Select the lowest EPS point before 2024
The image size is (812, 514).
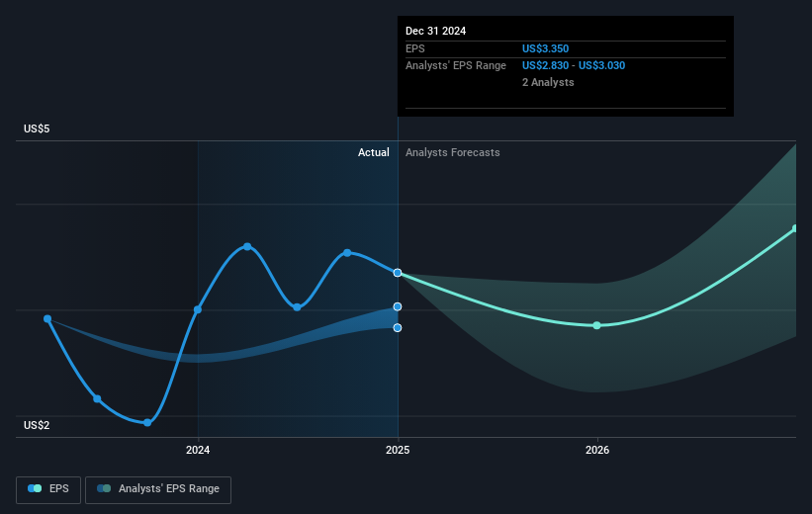147,423
